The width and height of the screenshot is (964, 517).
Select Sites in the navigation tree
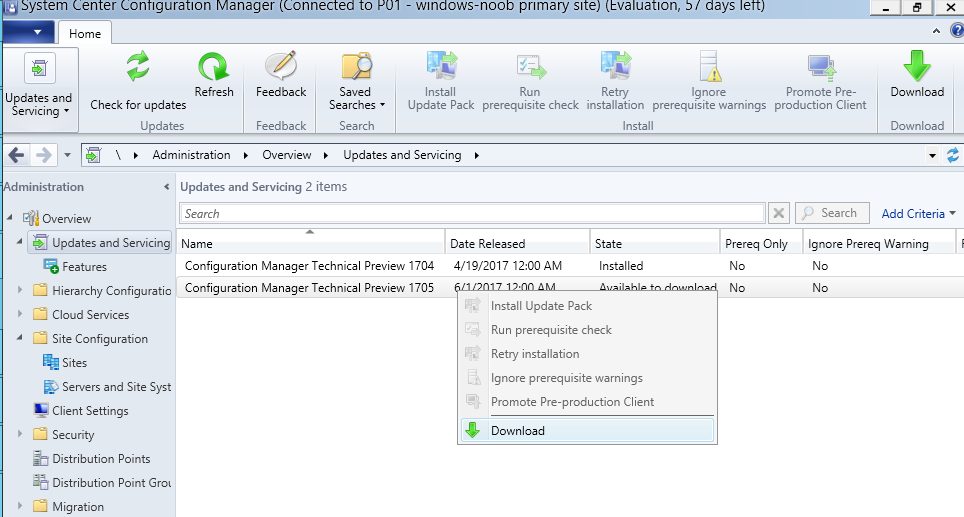[74, 363]
